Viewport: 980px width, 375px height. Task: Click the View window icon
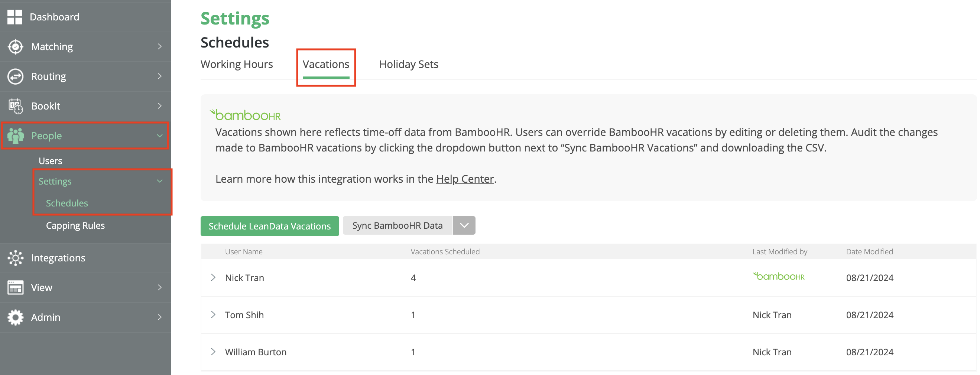(16, 288)
